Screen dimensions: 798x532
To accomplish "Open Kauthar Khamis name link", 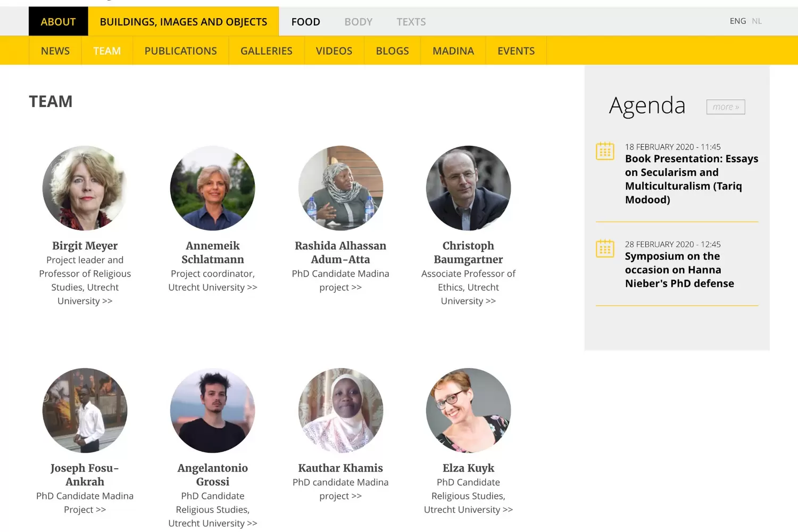I will tap(340, 468).
